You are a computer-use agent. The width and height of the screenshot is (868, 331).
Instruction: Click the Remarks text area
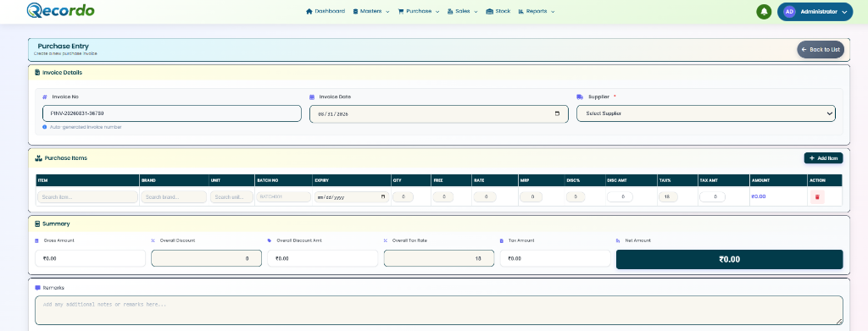tap(439, 310)
